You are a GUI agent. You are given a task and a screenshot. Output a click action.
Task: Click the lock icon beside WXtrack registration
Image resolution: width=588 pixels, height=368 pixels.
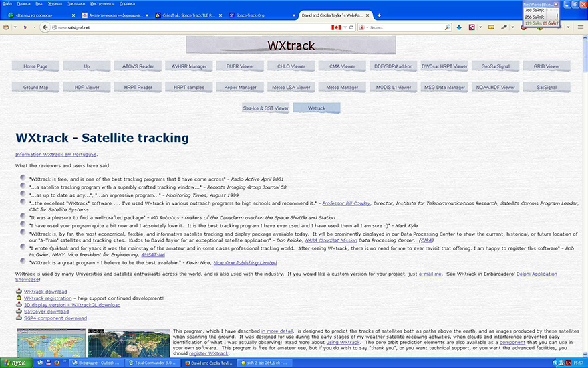[x=19, y=298]
